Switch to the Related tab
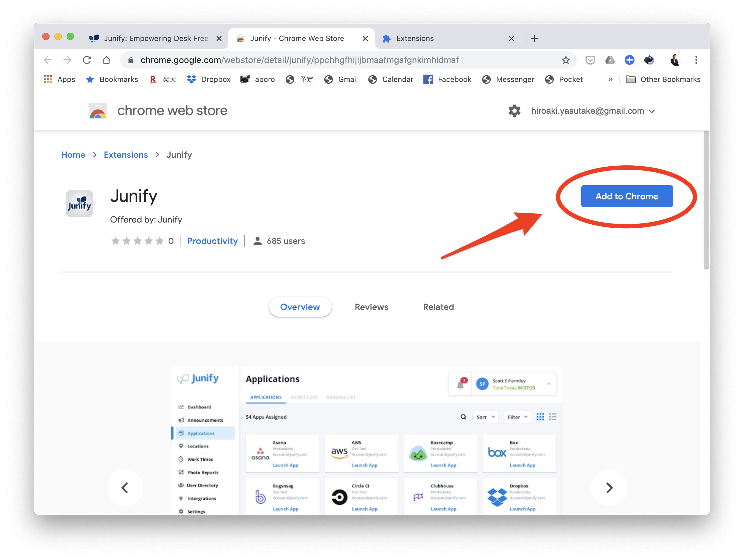Screen dimensions: 744x560 (438, 307)
